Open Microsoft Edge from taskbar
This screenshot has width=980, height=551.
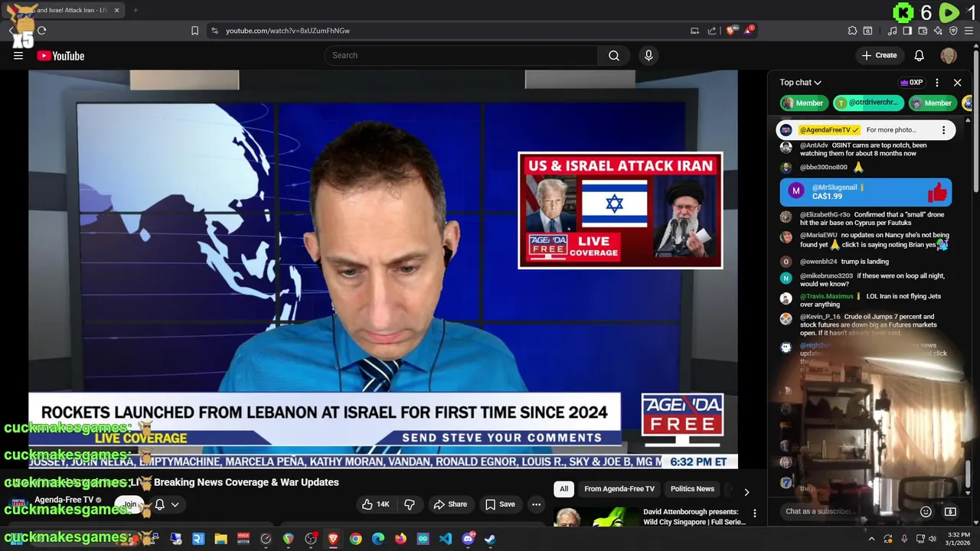377,539
